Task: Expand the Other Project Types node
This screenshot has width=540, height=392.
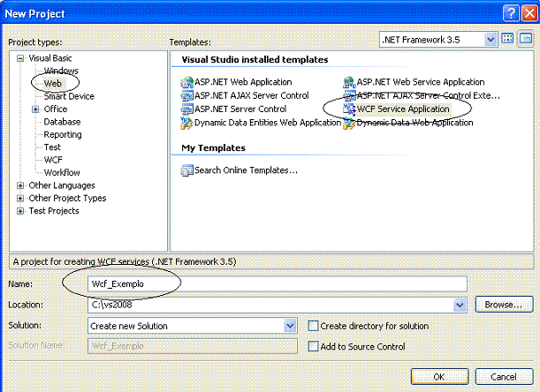Action: pos(20,199)
